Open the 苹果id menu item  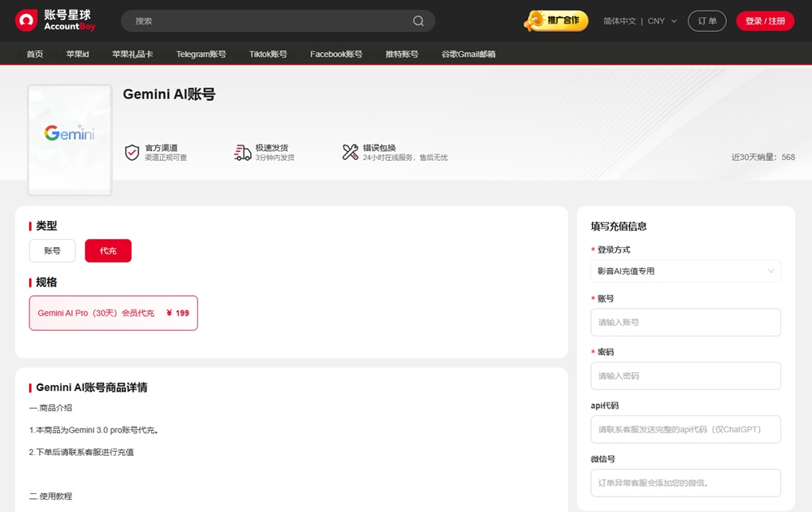click(77, 54)
